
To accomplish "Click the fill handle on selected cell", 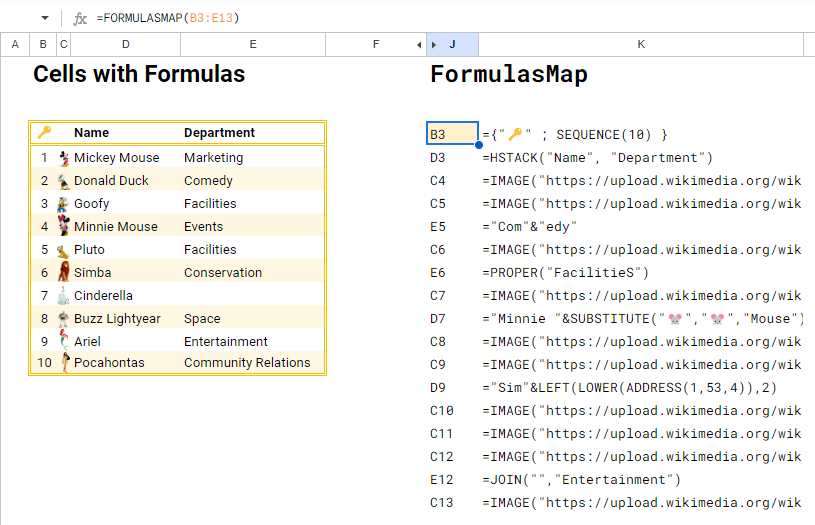I will tap(479, 145).
